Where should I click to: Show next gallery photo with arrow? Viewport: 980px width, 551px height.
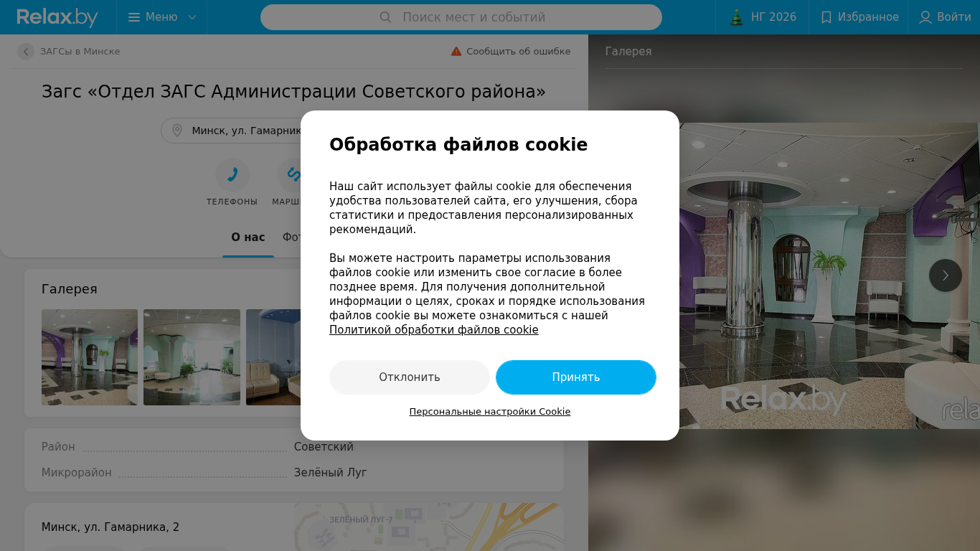click(946, 275)
